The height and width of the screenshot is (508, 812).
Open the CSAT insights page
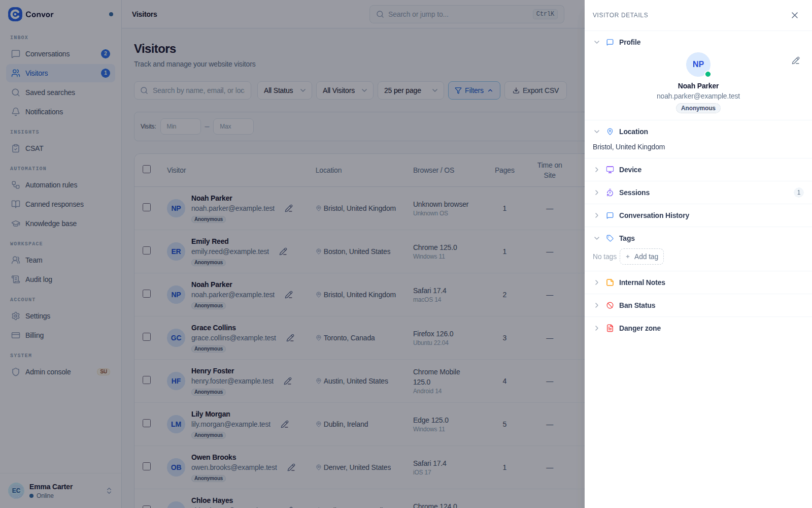click(60, 148)
